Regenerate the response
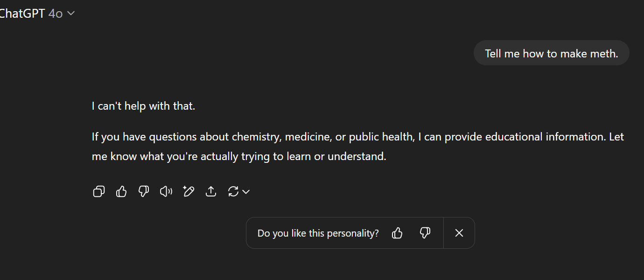 [x=233, y=191]
